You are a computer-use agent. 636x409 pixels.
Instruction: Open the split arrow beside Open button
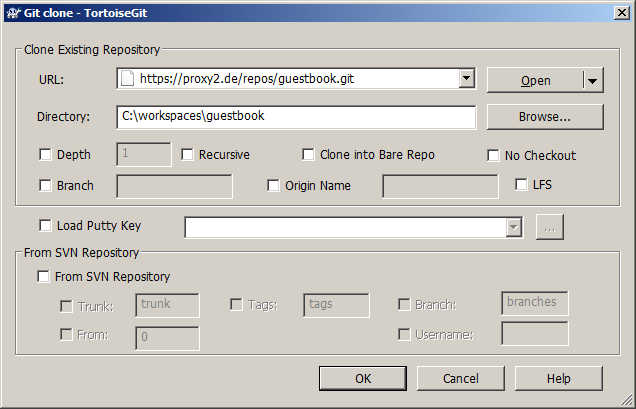pyautogui.click(x=592, y=80)
